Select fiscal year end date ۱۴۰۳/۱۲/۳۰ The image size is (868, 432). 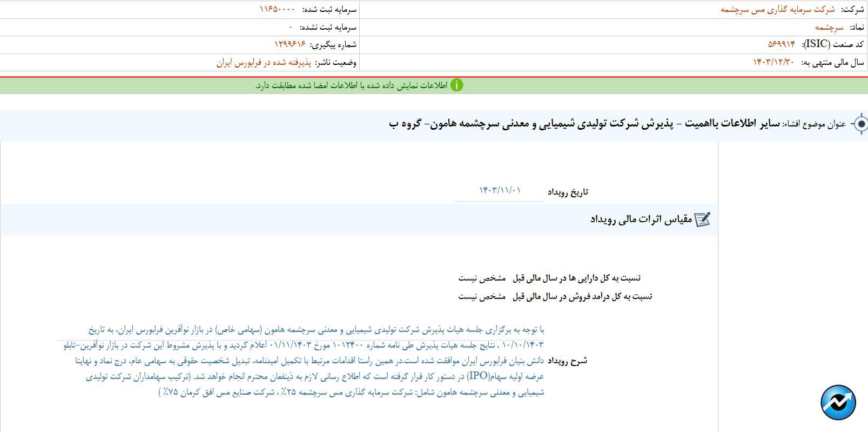pos(773,62)
